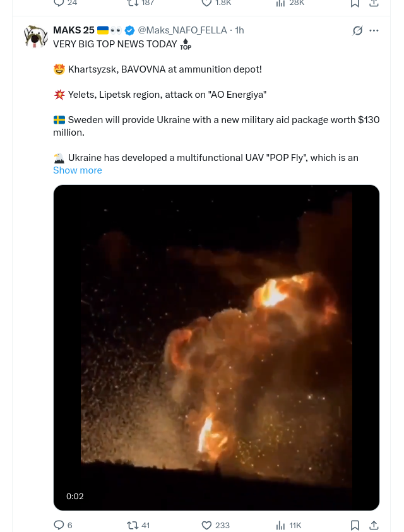Image resolution: width=404 pixels, height=532 pixels.
Task: Open replies on MAKS 25 post
Action: [x=63, y=525]
